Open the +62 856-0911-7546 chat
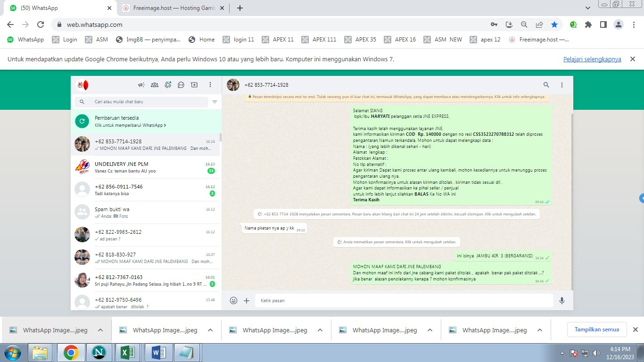 (145, 190)
